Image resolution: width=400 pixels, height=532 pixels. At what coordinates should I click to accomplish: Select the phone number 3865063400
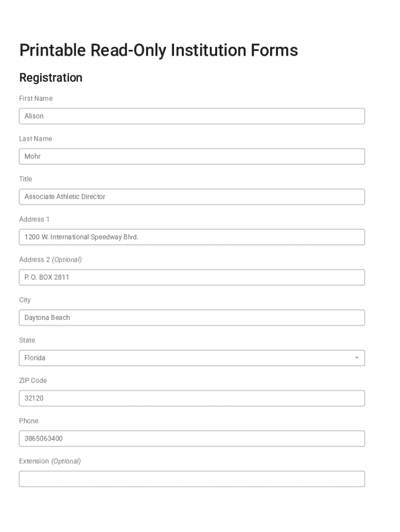click(42, 438)
